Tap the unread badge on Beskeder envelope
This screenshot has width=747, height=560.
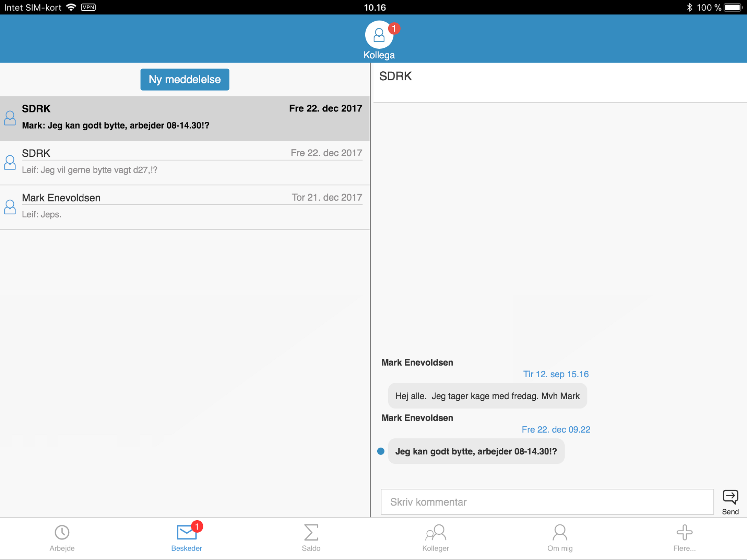tap(197, 526)
